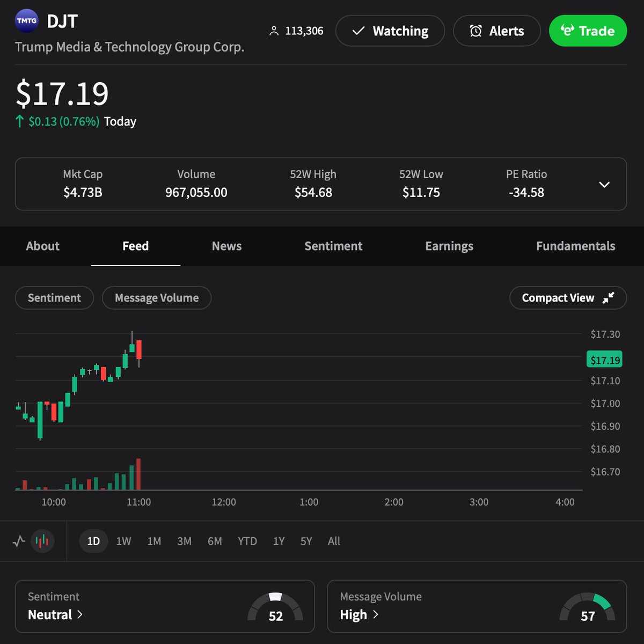This screenshot has height=644, width=644.
Task: Select the candlestick chart type icon
Action: [42, 541]
